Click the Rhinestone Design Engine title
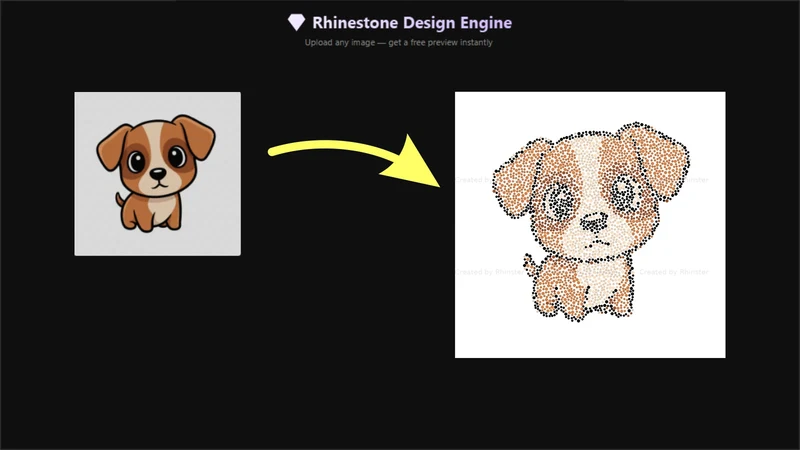The width and height of the screenshot is (800, 450). pos(412,23)
